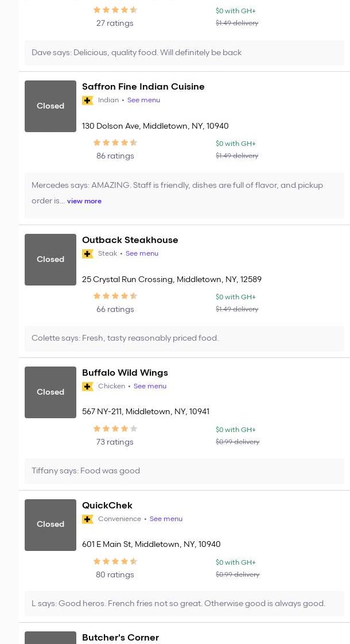Open the Saffron Fine Indian Cuisine restaurant title
This screenshot has width=350, height=644.
coord(143,87)
